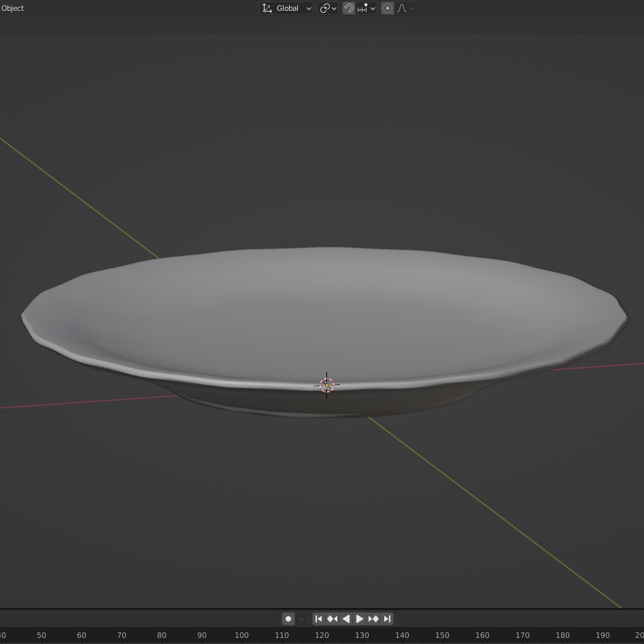Set the timeline to frame 110
644x644 pixels.
coord(282,635)
